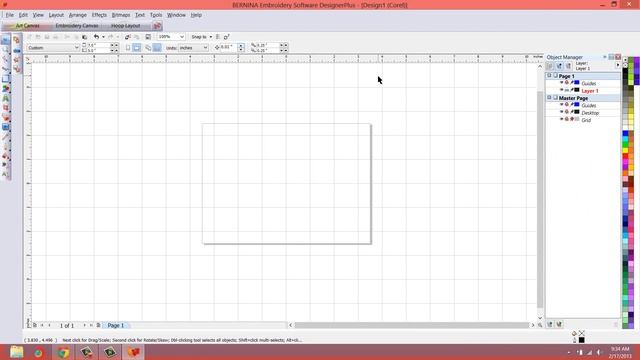Viewport: 640px width, 360px height.
Task: Open Object Manager flyout arrow menu
Action: click(x=618, y=65)
